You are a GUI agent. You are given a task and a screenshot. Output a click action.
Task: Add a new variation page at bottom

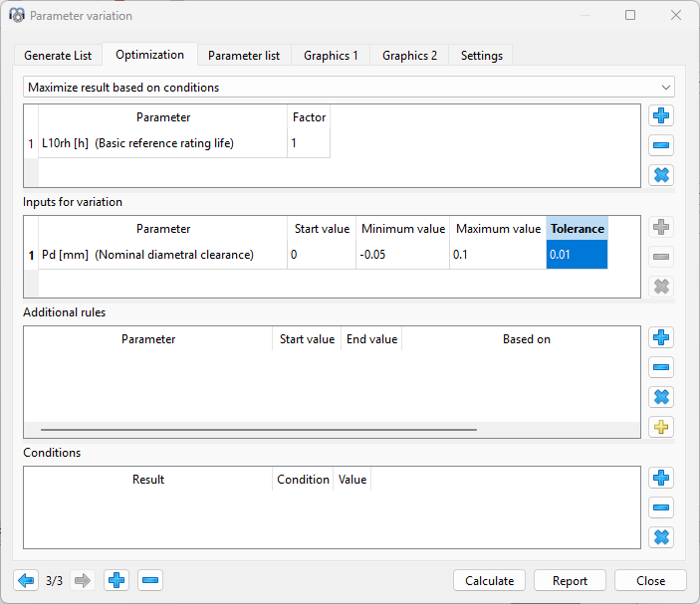tap(117, 580)
